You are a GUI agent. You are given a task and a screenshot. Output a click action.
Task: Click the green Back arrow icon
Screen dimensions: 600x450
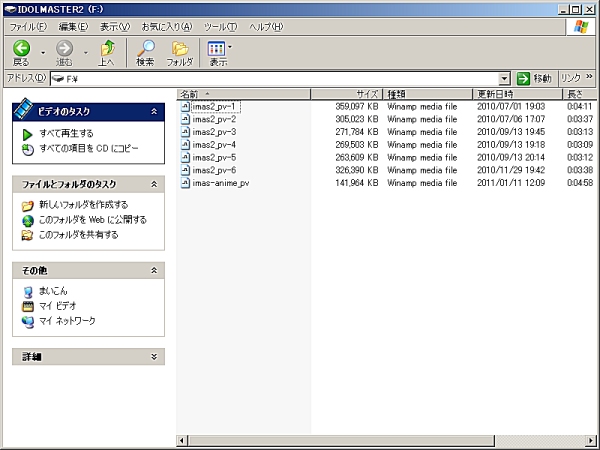click(x=21, y=48)
